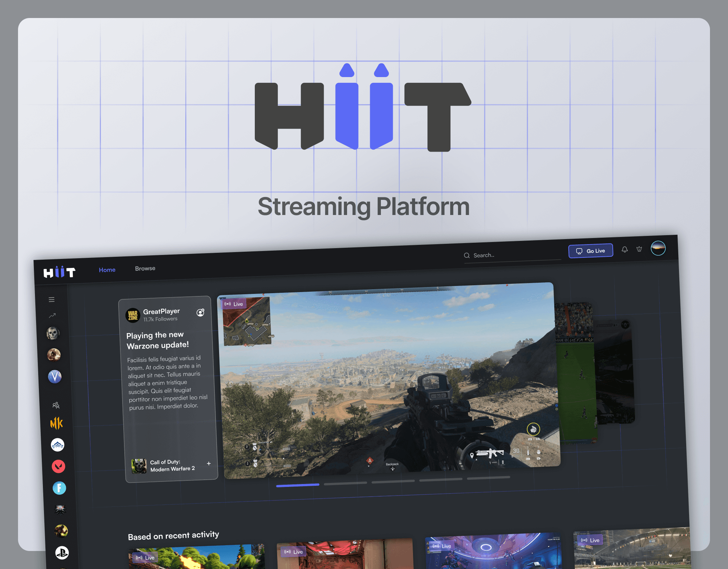This screenshot has height=569, width=728.
Task: Select the Fortnite F icon
Action: tap(59, 488)
